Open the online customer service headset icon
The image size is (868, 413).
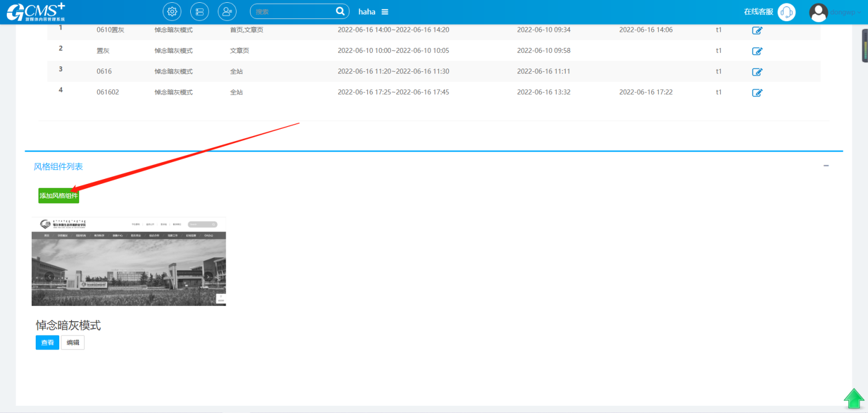[x=787, y=12]
